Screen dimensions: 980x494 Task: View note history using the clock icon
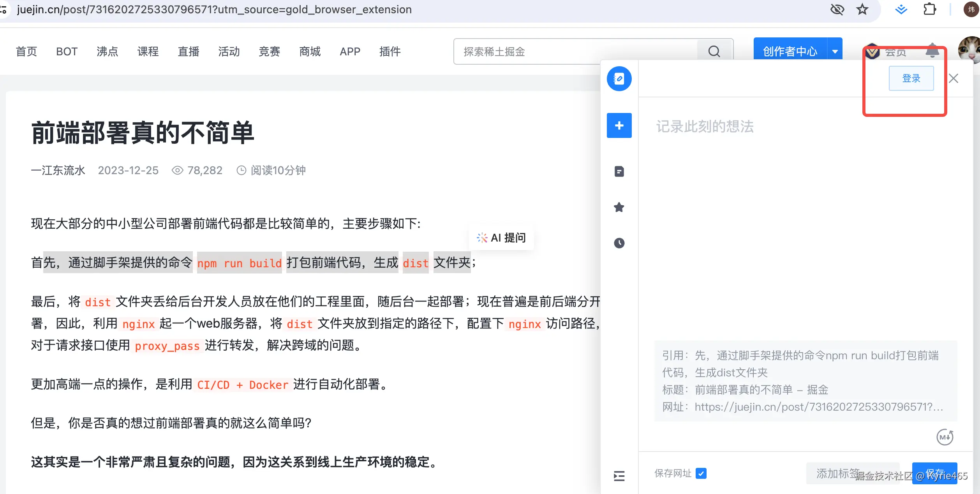pos(619,243)
